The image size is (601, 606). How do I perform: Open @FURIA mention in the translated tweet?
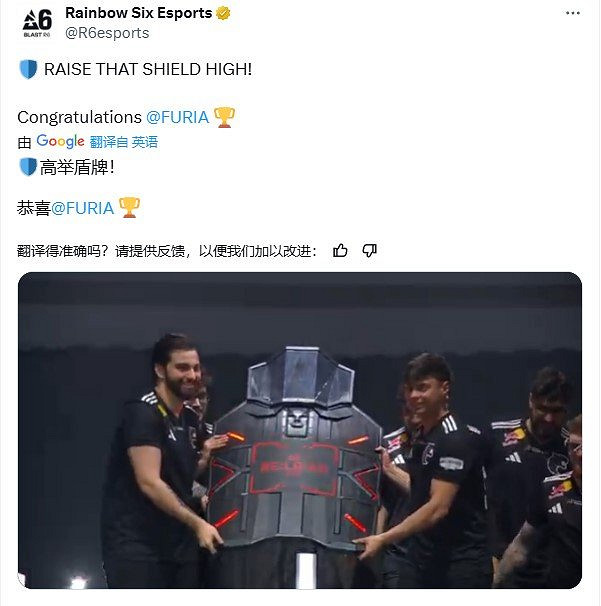click(83, 208)
